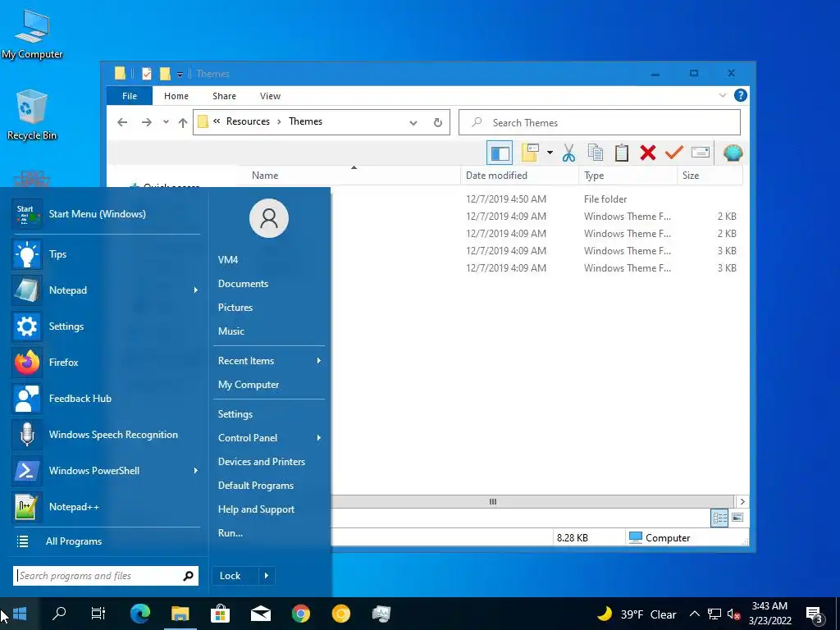Open Help and Support
This screenshot has height=630, width=840.
(256, 509)
